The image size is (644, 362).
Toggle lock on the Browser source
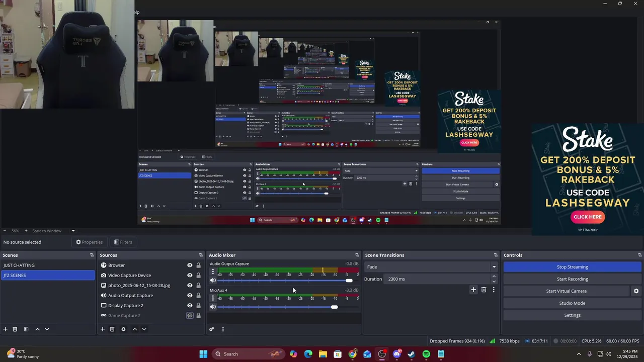(198, 265)
